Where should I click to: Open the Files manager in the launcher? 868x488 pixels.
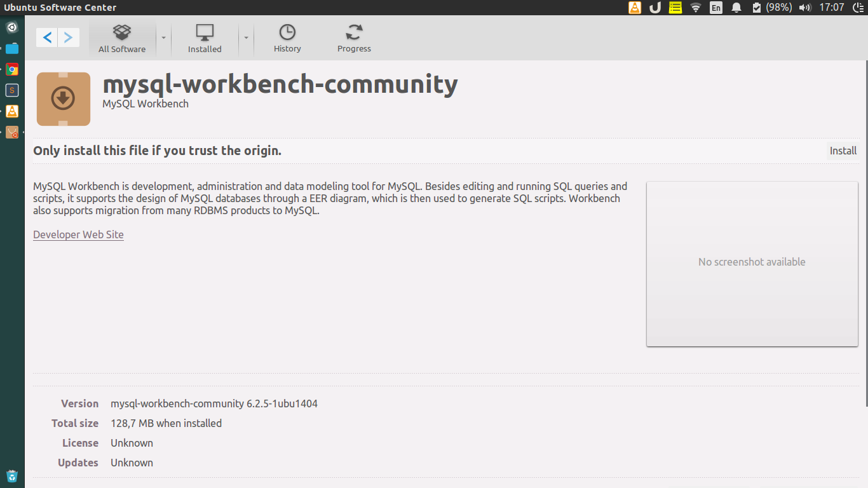point(12,49)
